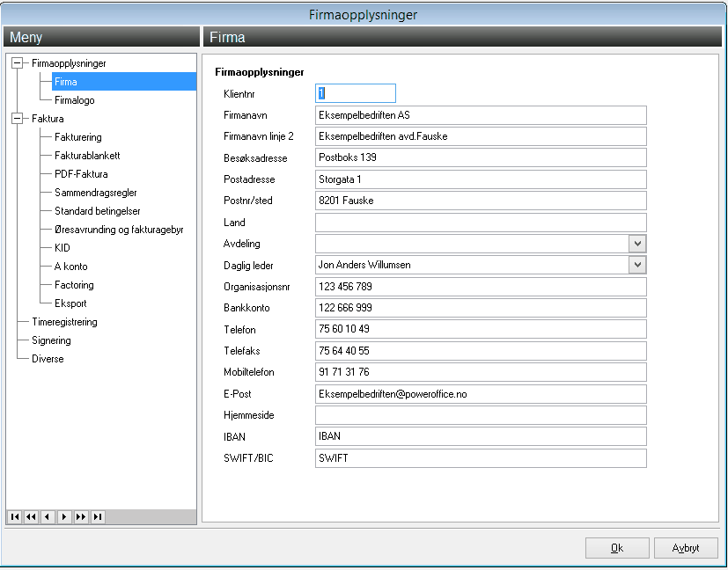Image resolution: width=728 pixels, height=570 pixels.
Task: Jump back several records with double-left arrow
Action: (31, 516)
